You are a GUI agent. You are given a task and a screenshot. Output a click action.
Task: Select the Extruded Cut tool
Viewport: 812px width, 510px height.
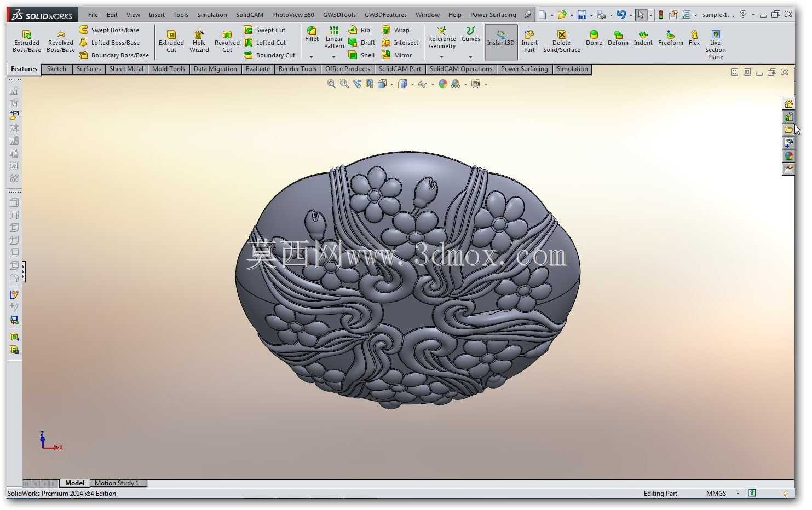pyautogui.click(x=171, y=41)
